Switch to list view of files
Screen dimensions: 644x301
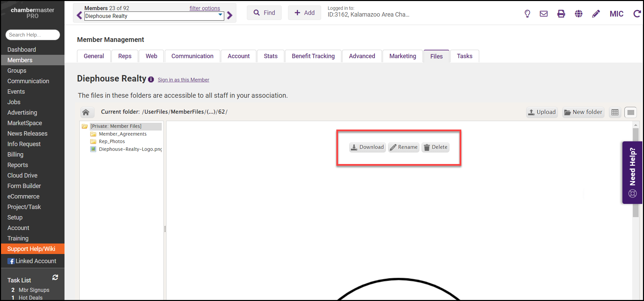click(x=630, y=112)
